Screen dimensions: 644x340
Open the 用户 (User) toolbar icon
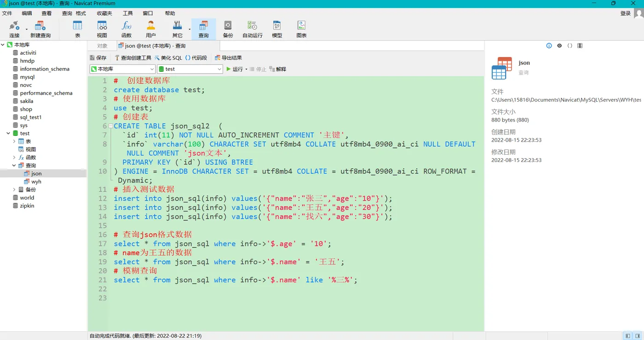[x=151, y=29]
